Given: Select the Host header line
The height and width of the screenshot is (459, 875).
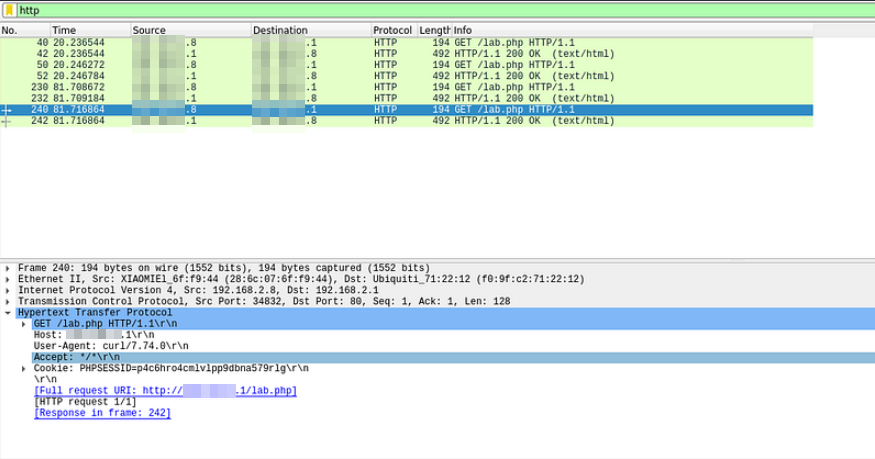Looking at the screenshot, I should click(x=94, y=335).
